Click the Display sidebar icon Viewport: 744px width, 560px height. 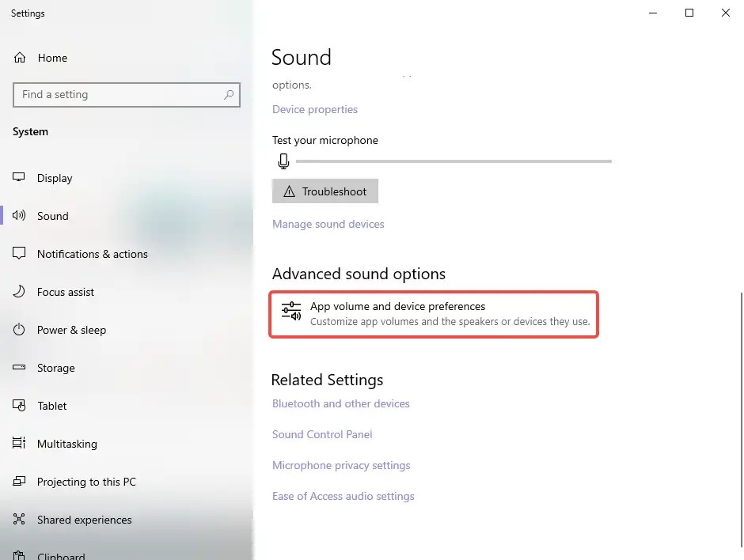[x=18, y=178]
